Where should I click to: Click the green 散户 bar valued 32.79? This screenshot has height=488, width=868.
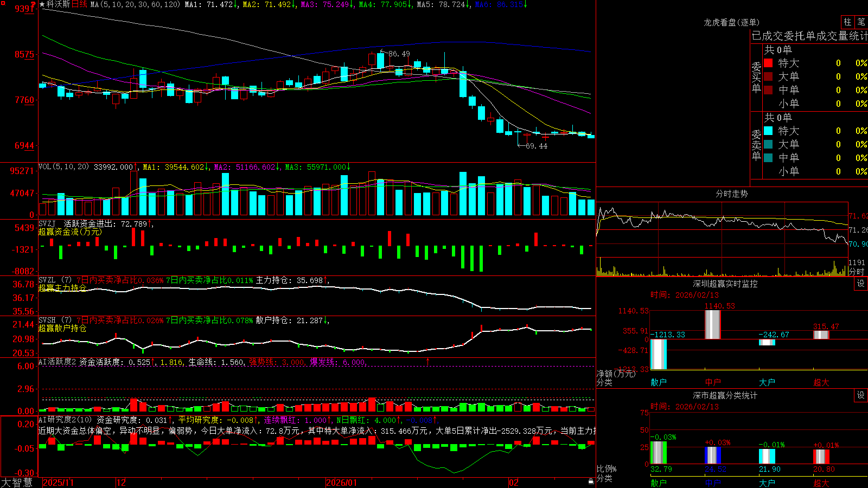658,452
